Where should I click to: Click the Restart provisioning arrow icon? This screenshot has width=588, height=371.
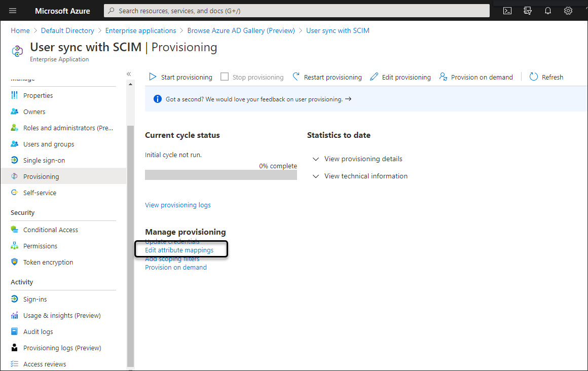(x=296, y=77)
